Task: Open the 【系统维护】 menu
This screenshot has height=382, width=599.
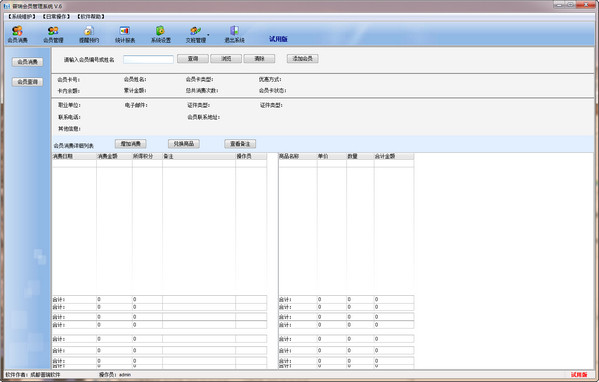Action: click(22, 17)
